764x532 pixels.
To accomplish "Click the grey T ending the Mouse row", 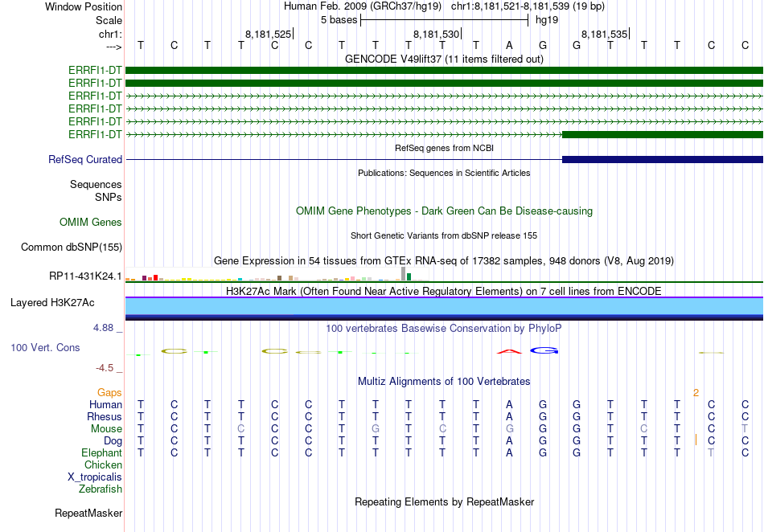I will (745, 429).
